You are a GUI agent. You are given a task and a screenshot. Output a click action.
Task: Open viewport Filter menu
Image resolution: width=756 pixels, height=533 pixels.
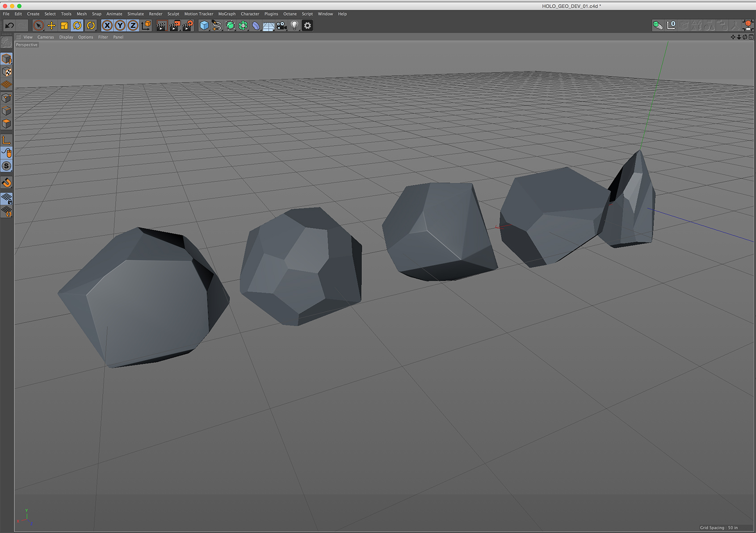(103, 37)
